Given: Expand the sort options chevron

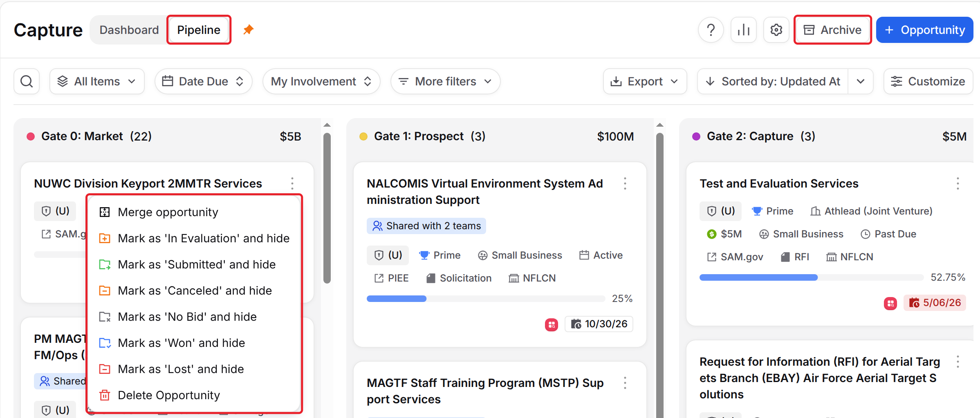Looking at the screenshot, I should [x=861, y=81].
